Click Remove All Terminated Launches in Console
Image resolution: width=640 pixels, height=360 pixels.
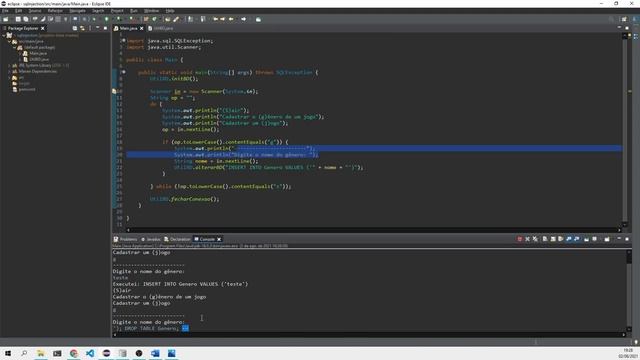pyautogui.click(x=535, y=239)
